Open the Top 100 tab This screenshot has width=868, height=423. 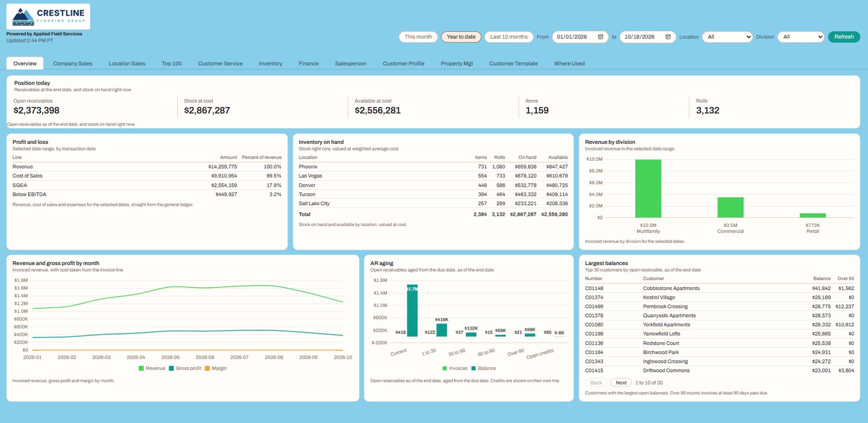(171, 64)
